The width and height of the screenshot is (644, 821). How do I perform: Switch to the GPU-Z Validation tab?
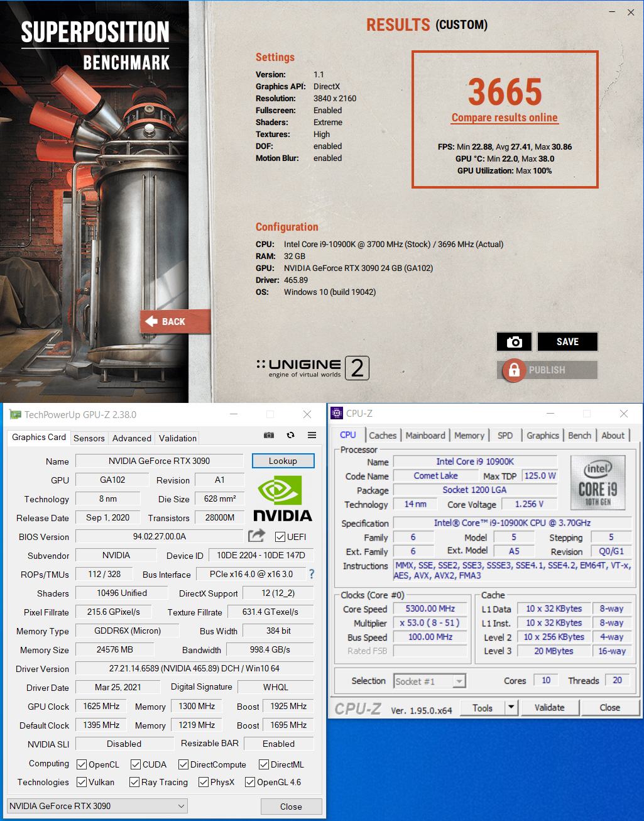pyautogui.click(x=178, y=438)
